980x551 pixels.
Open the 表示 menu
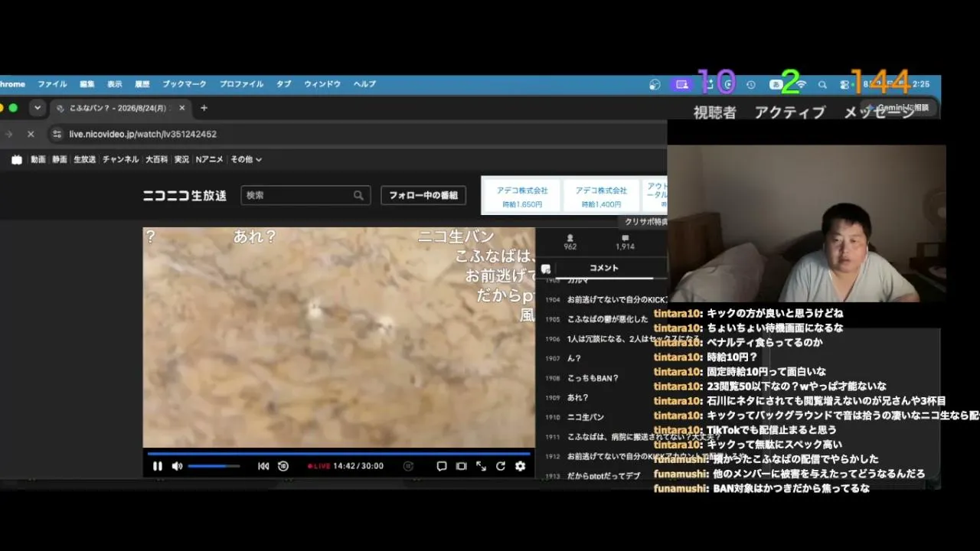pyautogui.click(x=115, y=84)
